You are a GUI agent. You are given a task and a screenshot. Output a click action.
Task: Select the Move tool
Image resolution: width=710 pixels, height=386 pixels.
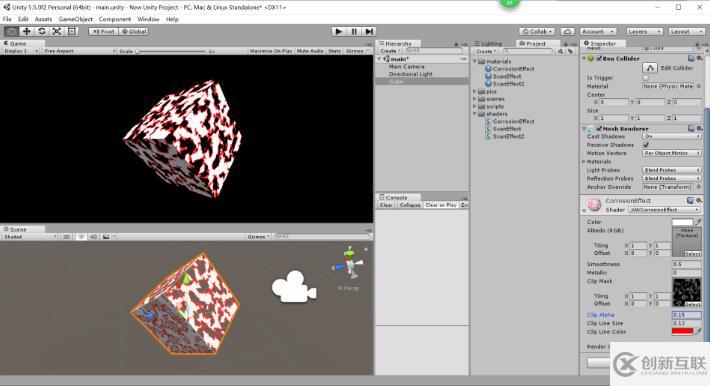coord(27,31)
